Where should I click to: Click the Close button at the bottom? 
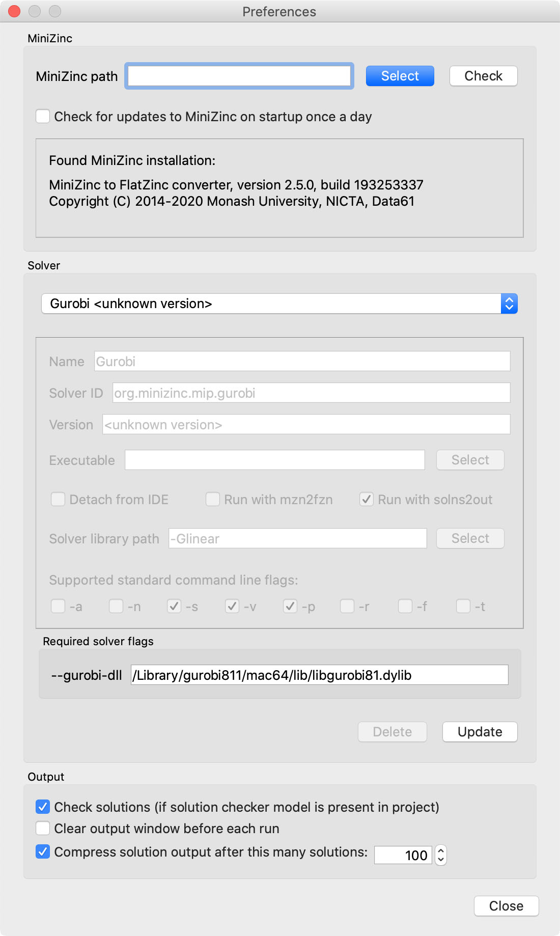tap(506, 906)
